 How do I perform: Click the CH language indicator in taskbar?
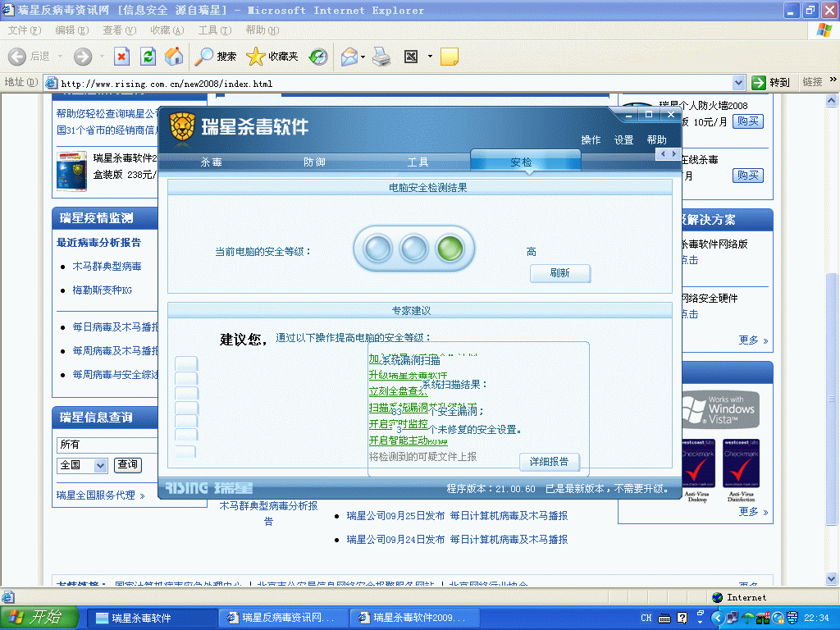pyautogui.click(x=646, y=618)
